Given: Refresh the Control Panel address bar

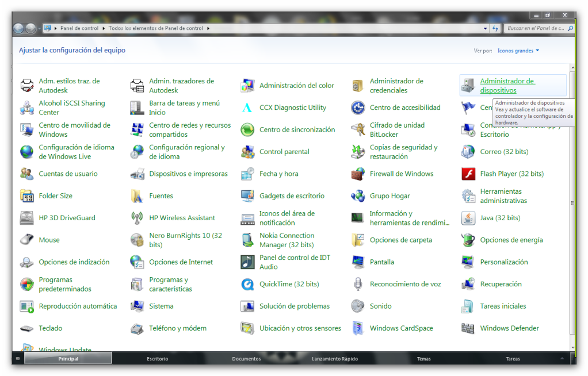Looking at the screenshot, I should point(495,29).
